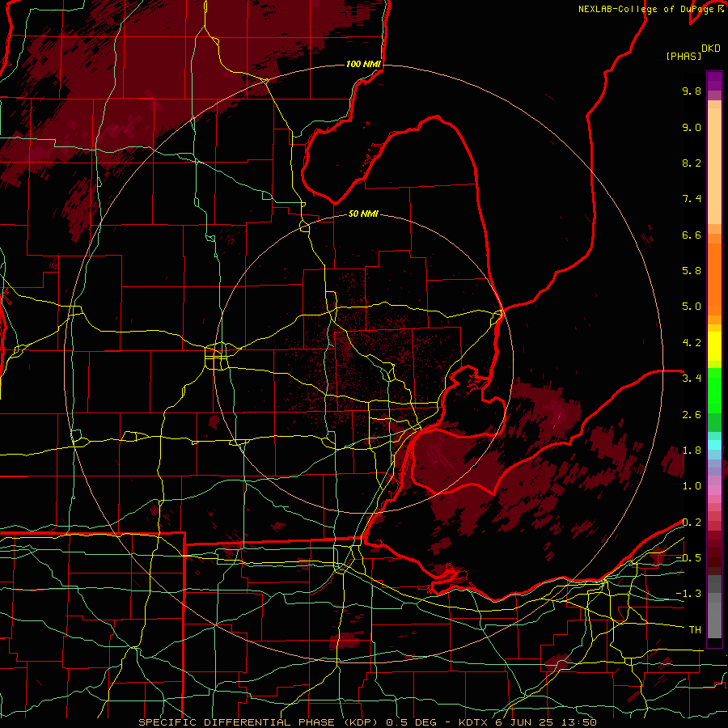Click the 4.2 scale label
This screenshot has width=728, height=728.
[x=692, y=343]
